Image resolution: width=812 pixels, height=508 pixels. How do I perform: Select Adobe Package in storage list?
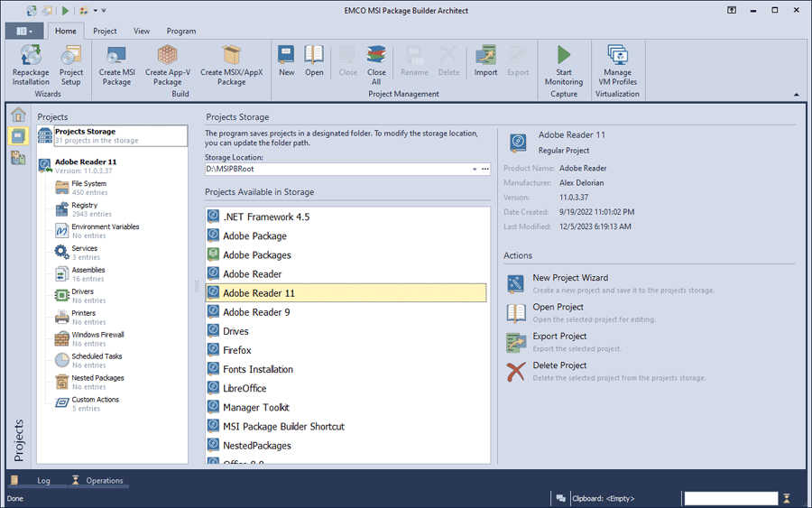(x=346, y=236)
